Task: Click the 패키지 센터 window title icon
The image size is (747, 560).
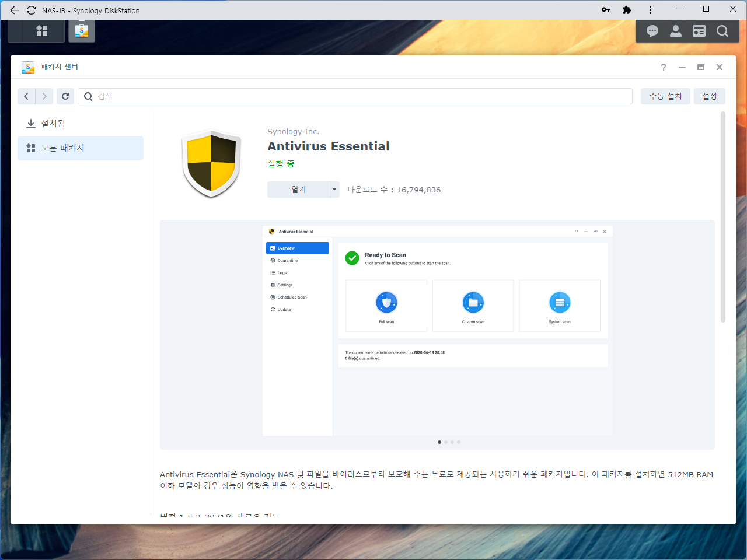Action: pos(28,67)
